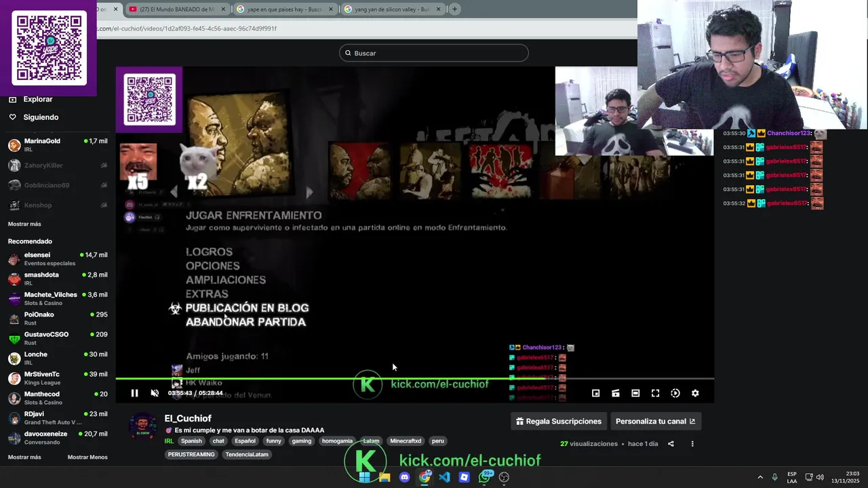Open El_Cuchiof channel avatar
The image size is (868, 488).
pos(143,426)
